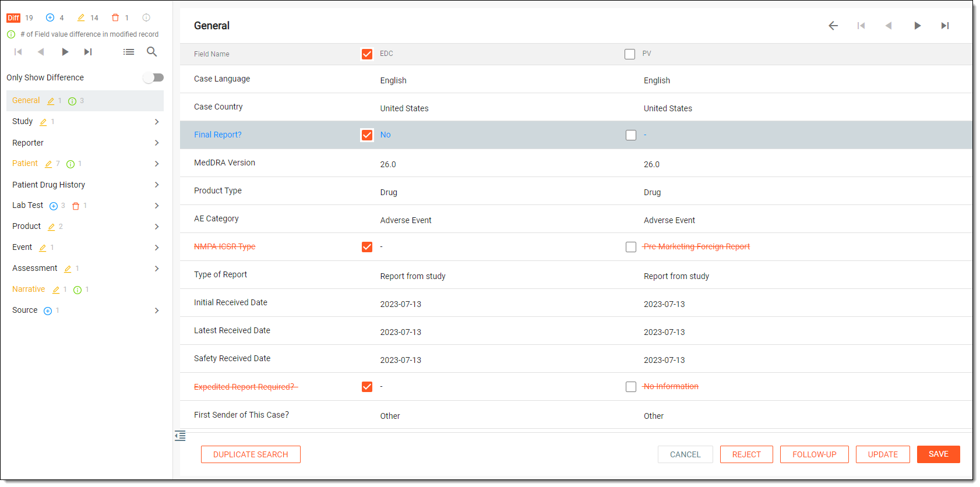
Task: Expand Event chevron arrow
Action: pyautogui.click(x=157, y=248)
